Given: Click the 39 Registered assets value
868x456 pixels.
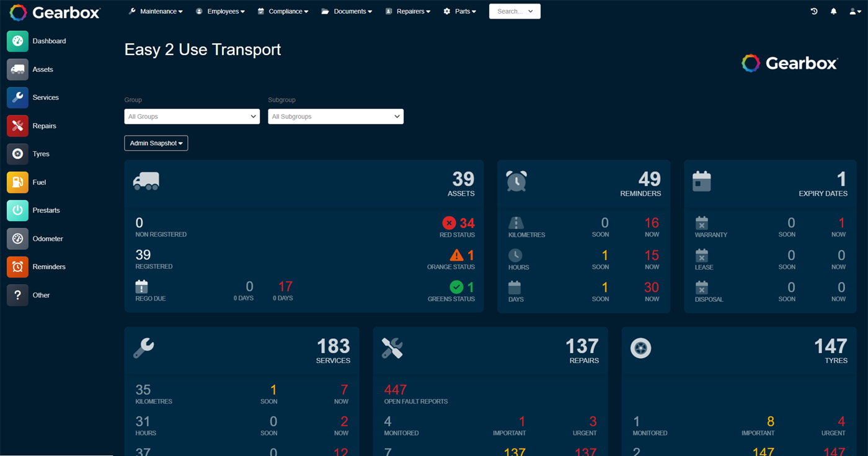Looking at the screenshot, I should (143, 255).
